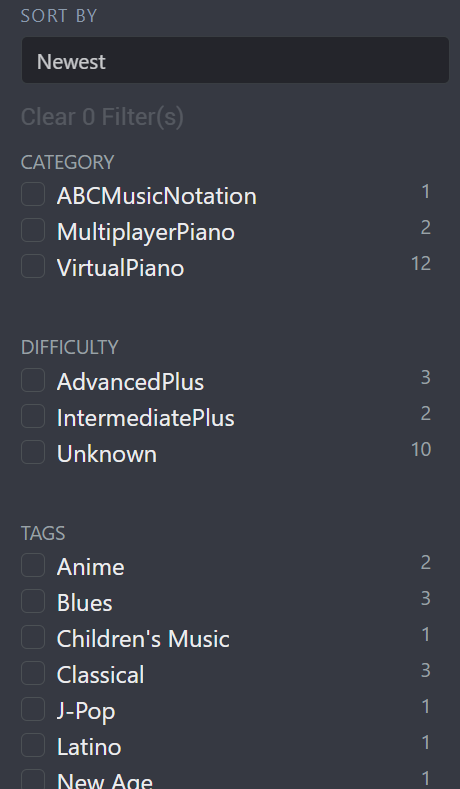
Task: Click the VirtualPiano label text
Action: coord(120,268)
